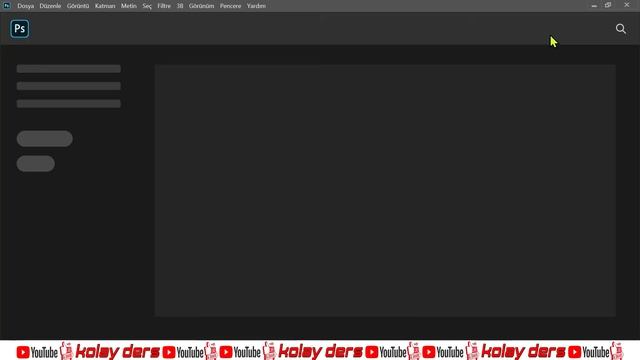Screen dimensions: 640x360
Task: Open the Dosya menu
Action: click(x=25, y=6)
